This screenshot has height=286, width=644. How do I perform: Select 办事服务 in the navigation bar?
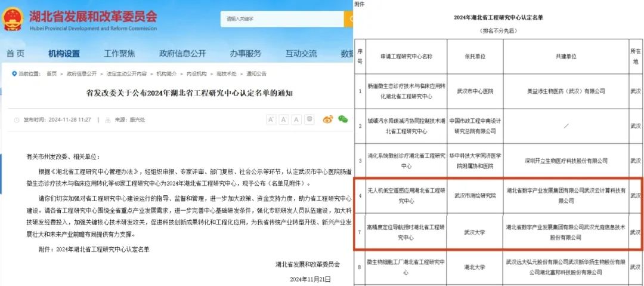246,53
